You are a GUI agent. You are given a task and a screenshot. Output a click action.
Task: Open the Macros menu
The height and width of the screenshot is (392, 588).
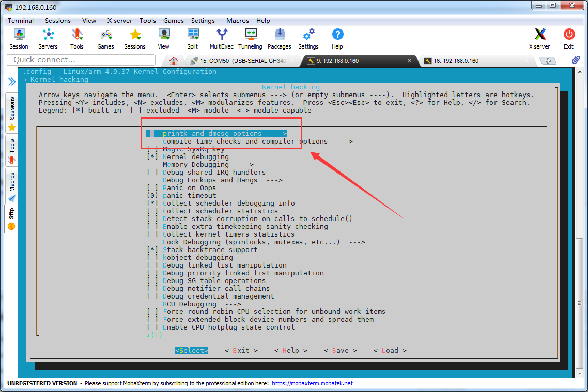coord(237,21)
